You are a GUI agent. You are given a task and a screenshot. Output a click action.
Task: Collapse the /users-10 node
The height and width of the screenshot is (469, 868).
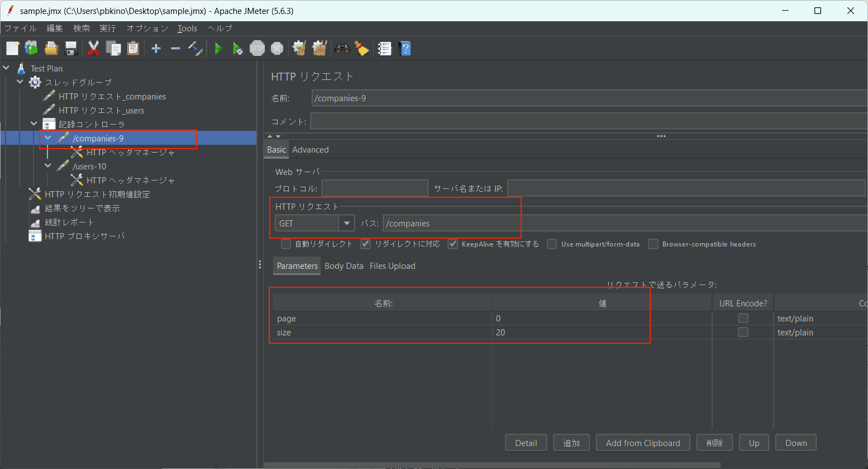(48, 166)
